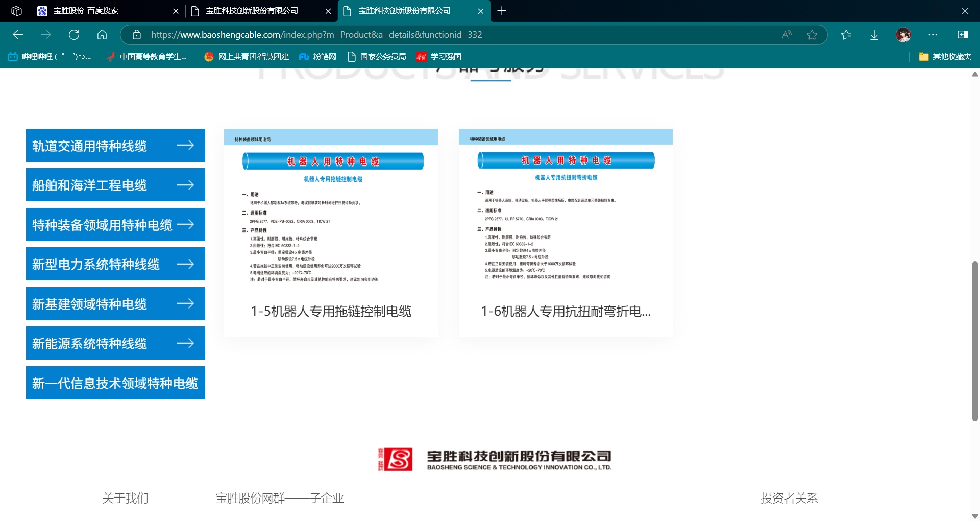Screen dimensions: 980x521
Task: Select the active 宝胜科技创新股份有限公司 tab
Action: (x=404, y=11)
